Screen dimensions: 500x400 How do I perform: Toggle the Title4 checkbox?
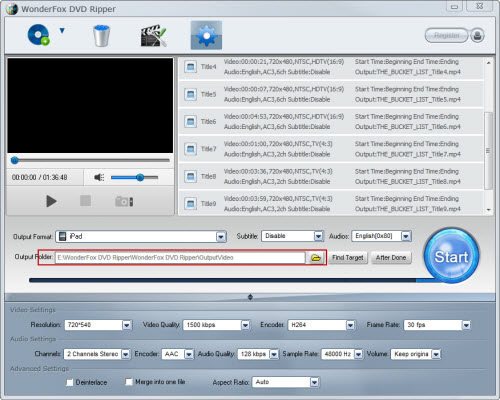[191, 67]
